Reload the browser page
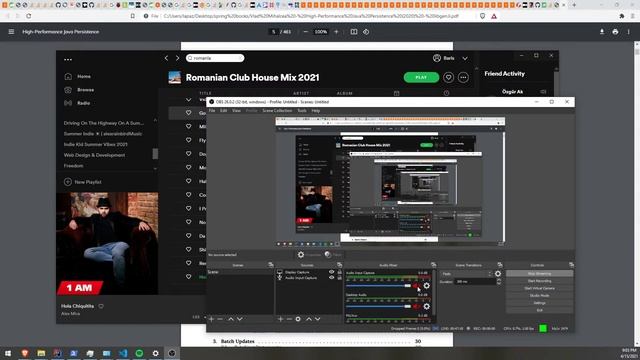 tap(29, 16)
